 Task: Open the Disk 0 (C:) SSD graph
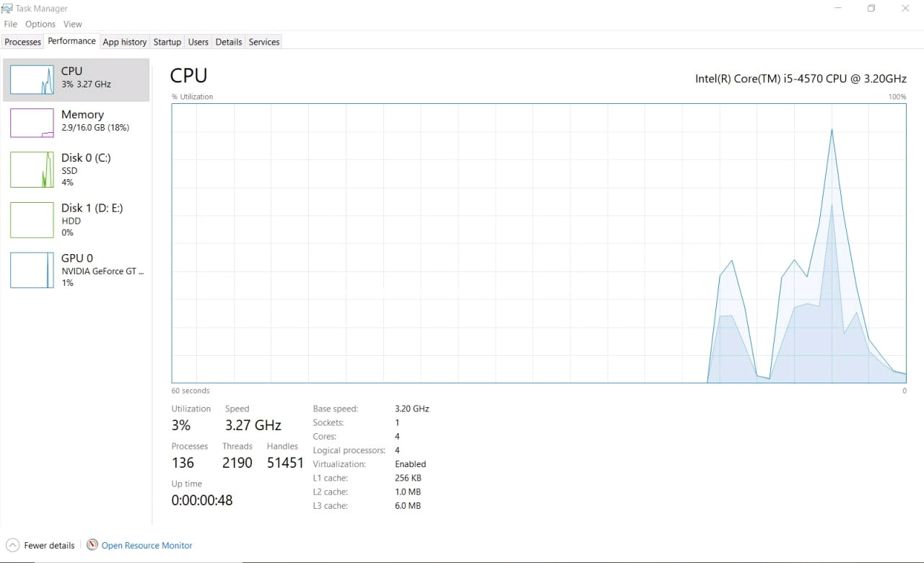pos(32,170)
